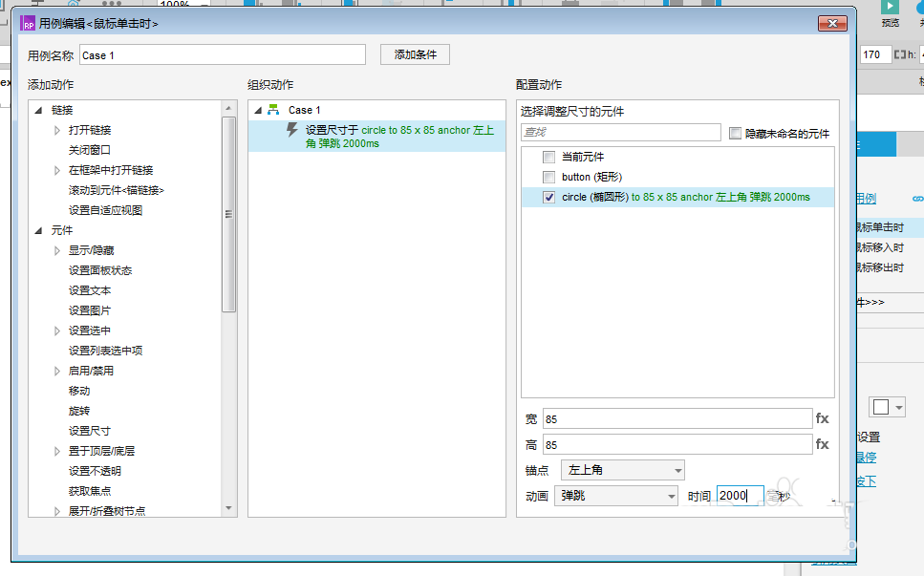This screenshot has height=576, width=924.
Task: Select 获取焦点 action
Action: 90,491
